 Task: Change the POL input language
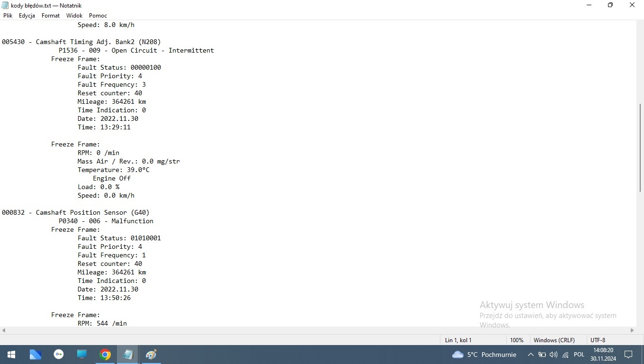pyautogui.click(x=579, y=355)
